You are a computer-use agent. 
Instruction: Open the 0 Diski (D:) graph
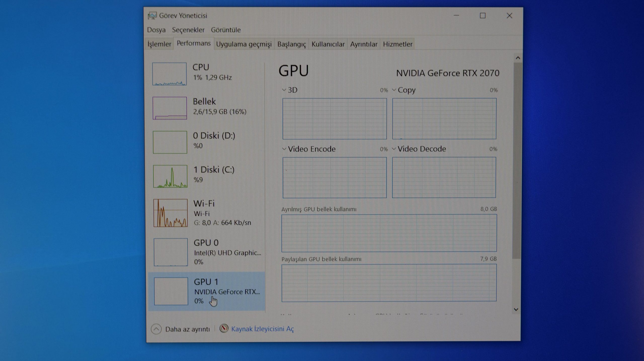(170, 142)
